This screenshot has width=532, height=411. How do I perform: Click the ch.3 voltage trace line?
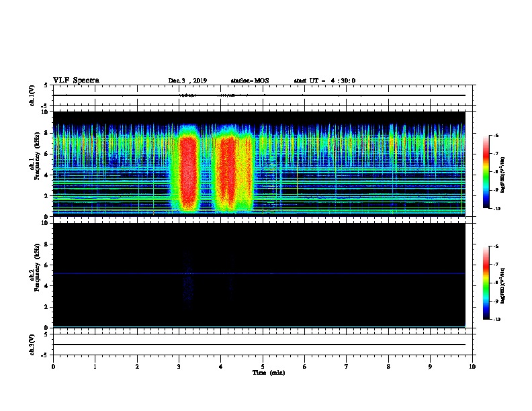click(x=259, y=345)
